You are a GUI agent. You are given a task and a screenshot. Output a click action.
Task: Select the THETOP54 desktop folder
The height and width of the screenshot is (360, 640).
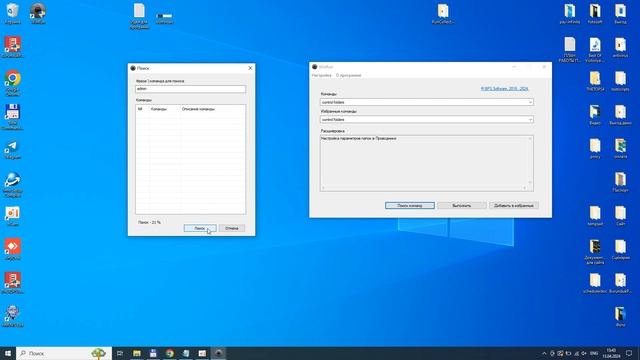pos(595,81)
